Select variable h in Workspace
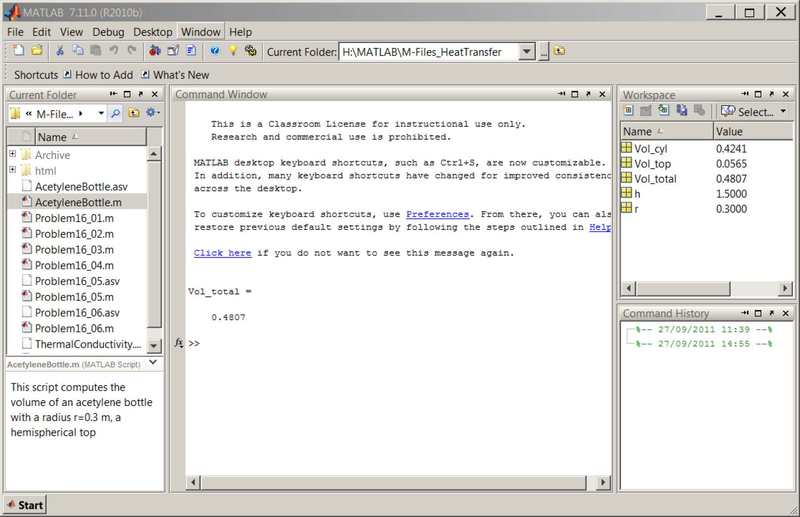Viewport: 800px width, 517px height. pyautogui.click(x=637, y=193)
